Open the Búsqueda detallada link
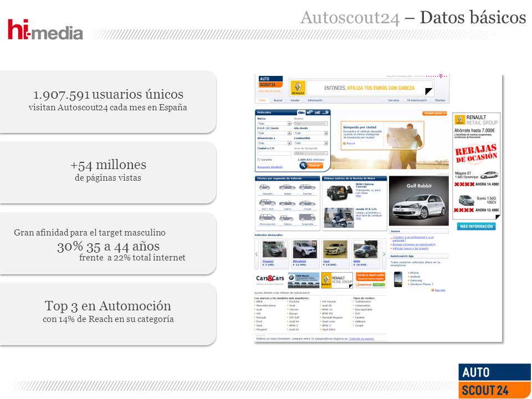532x399 pixels. (270, 167)
